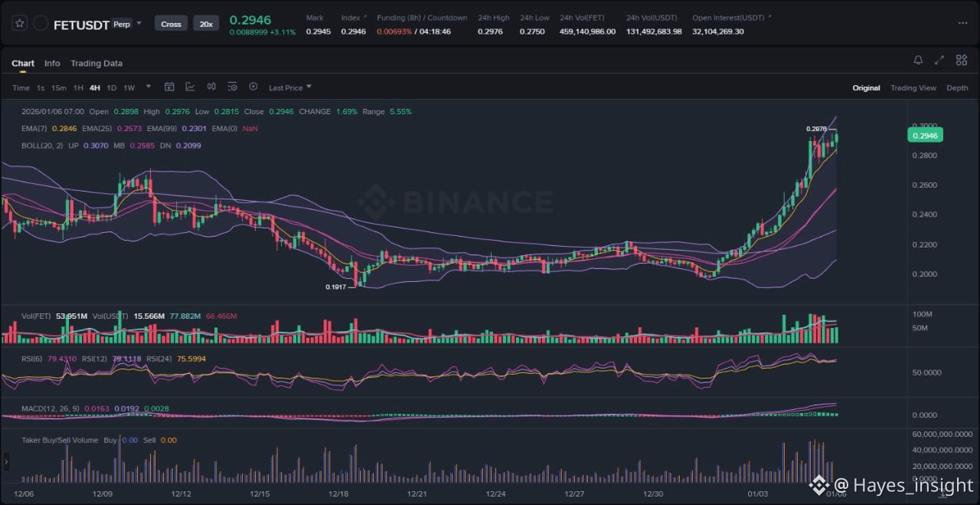This screenshot has height=505, width=980.
Task: Change the 20x leverage setting
Action: click(206, 24)
